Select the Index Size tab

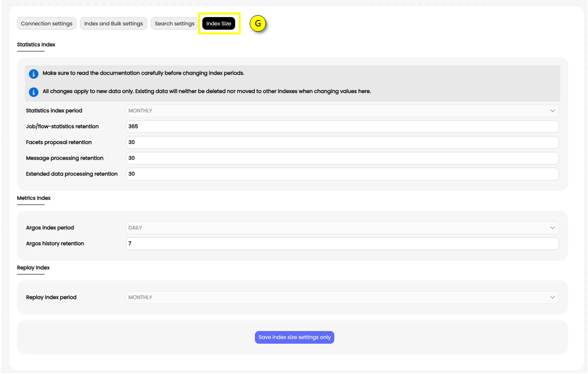click(x=219, y=23)
